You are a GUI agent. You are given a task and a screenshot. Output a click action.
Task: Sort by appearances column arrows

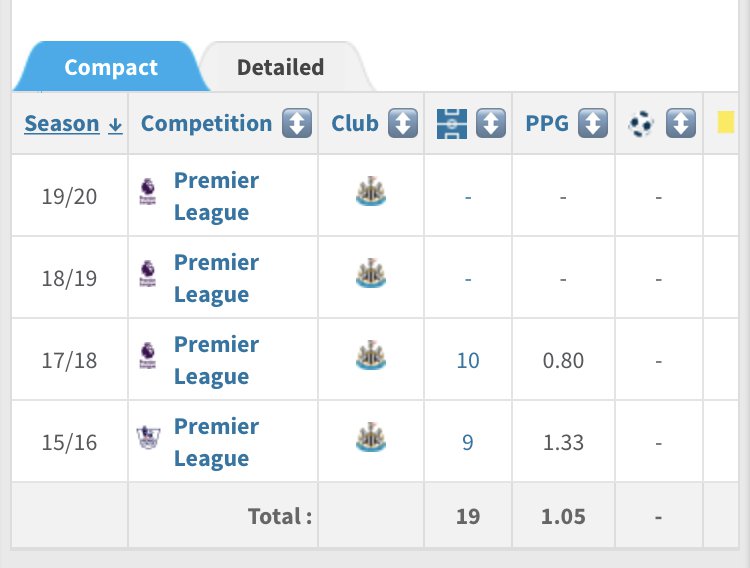pos(491,124)
